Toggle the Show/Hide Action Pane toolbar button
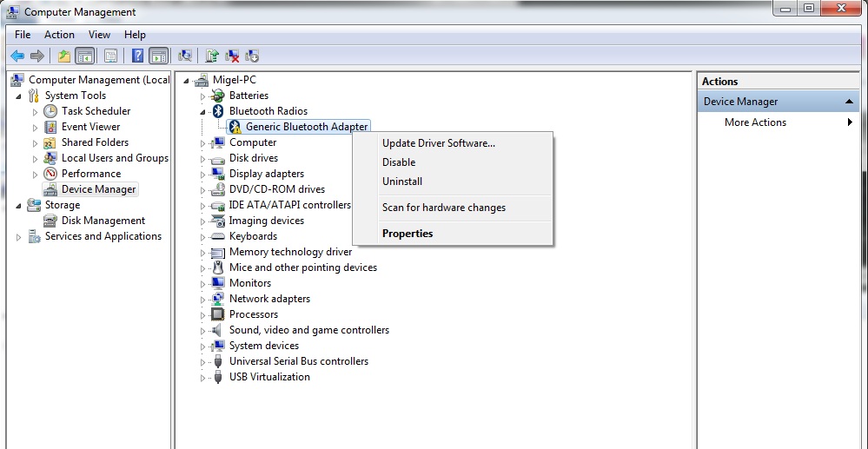 click(x=158, y=56)
